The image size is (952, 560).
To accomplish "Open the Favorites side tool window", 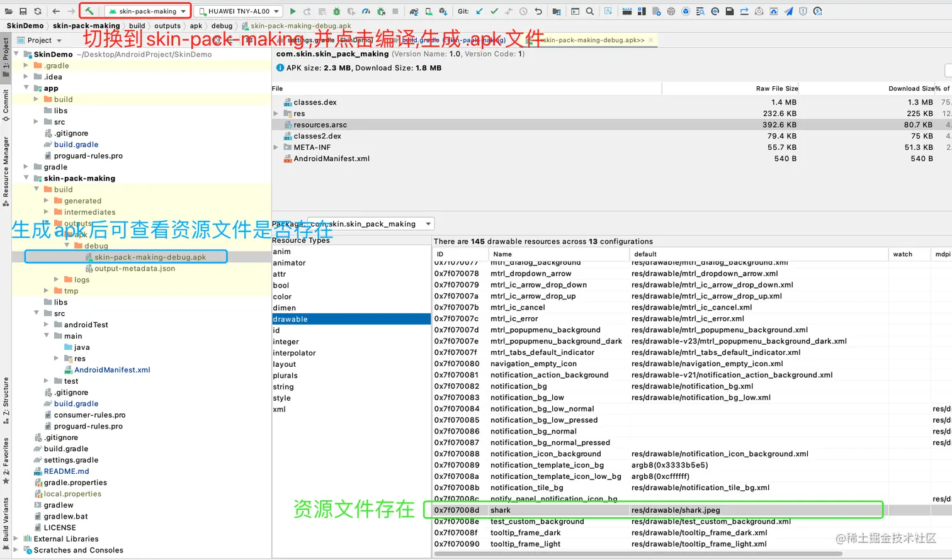I will tap(6, 461).
